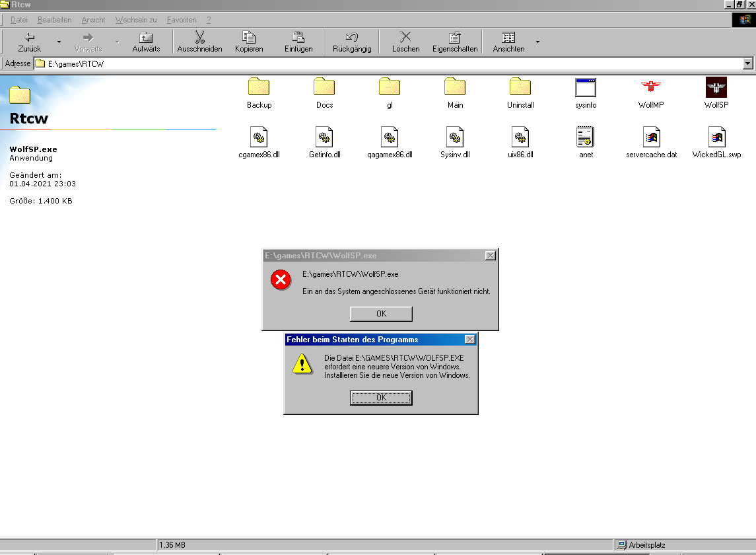The image size is (756, 555).
Task: Expand the Zurück history dropdown arrow
Action: (59, 42)
